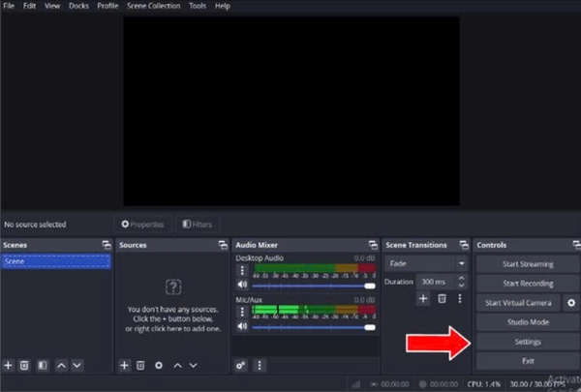The image size is (581, 392).
Task: Open virtual camera settings gear icon
Action: (570, 303)
